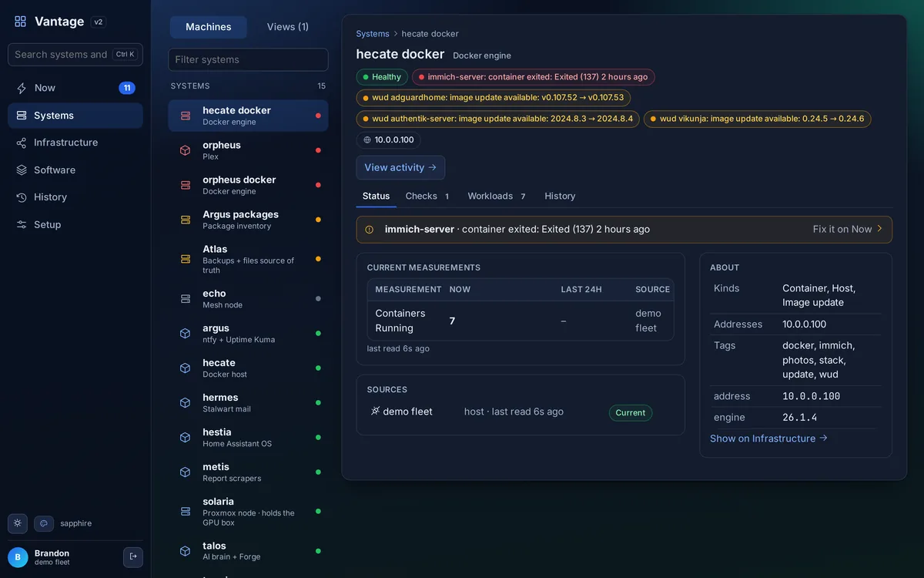Select hecate Docker host in systems list
The height and width of the screenshot is (578, 924).
click(248, 368)
